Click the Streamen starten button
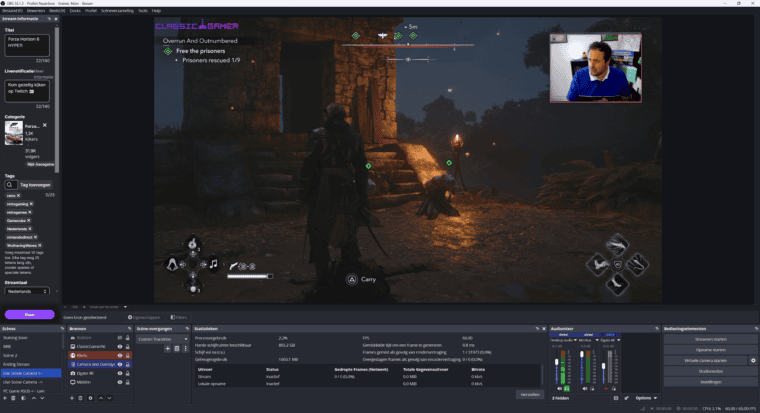 (x=711, y=339)
